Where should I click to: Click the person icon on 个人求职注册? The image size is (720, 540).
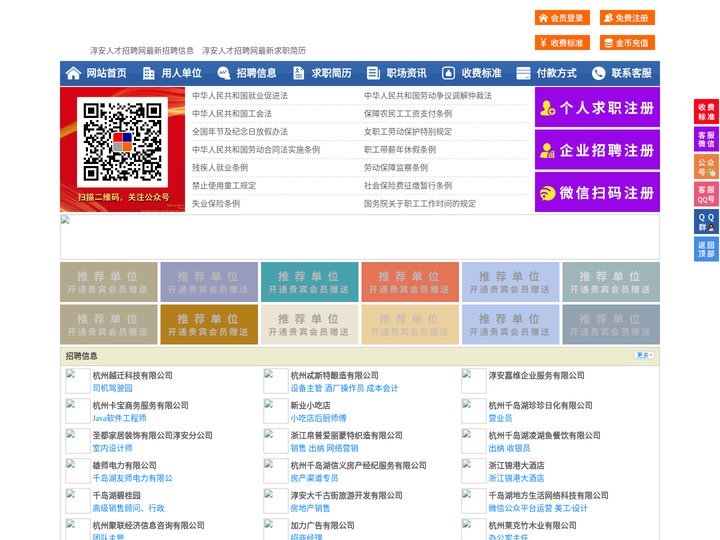pos(547,108)
